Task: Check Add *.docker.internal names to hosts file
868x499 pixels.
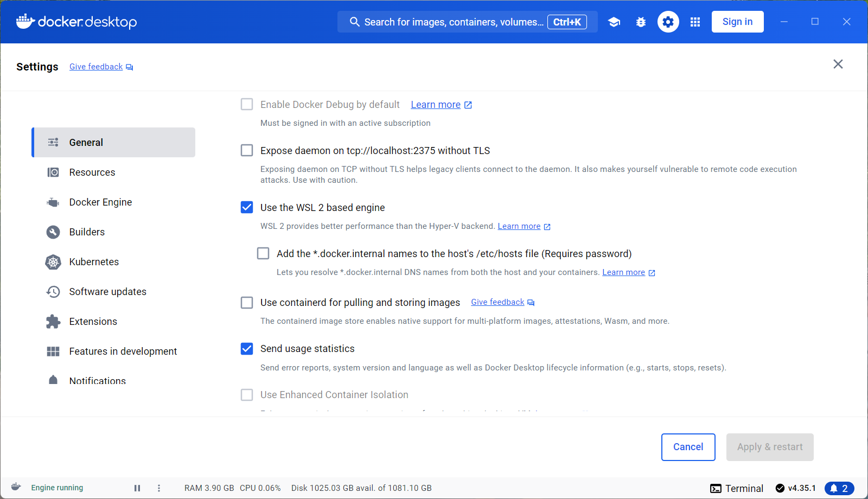Action: click(x=263, y=253)
